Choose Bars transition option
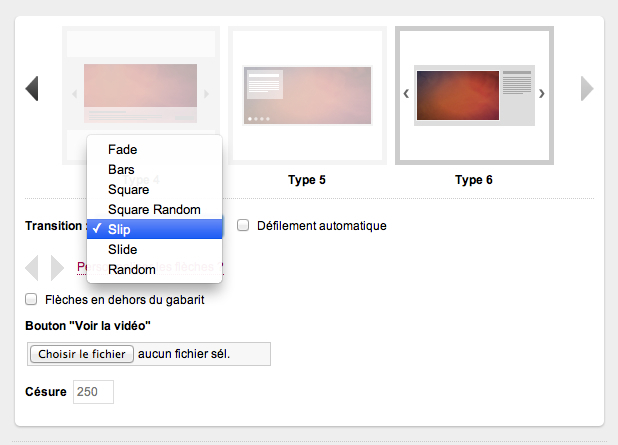 [x=121, y=170]
